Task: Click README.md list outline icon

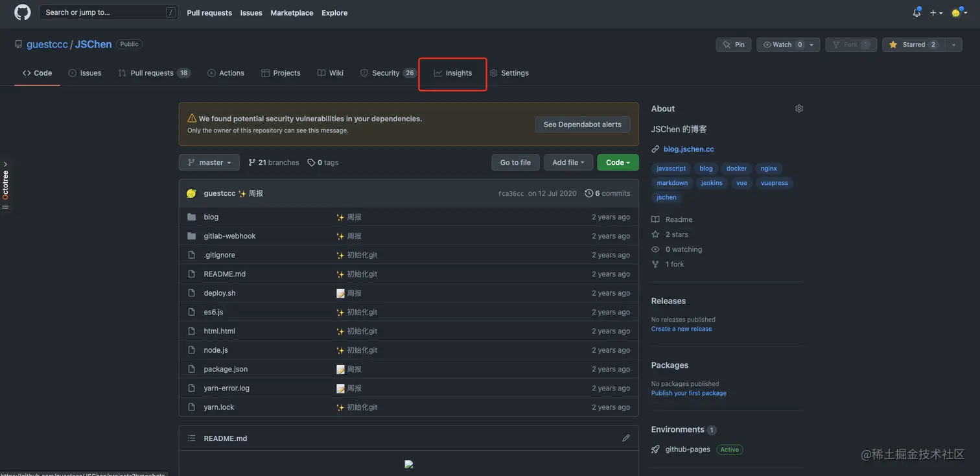Action: click(x=191, y=438)
